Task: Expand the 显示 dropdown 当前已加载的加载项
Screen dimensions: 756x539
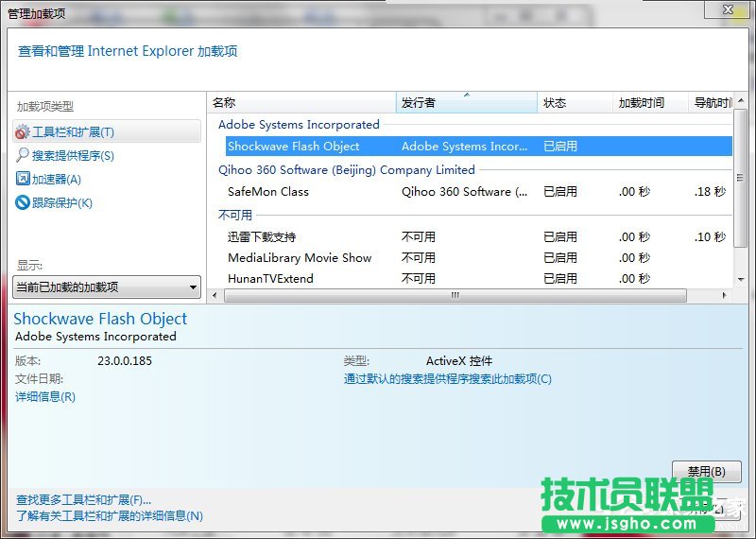Action: pos(107,287)
